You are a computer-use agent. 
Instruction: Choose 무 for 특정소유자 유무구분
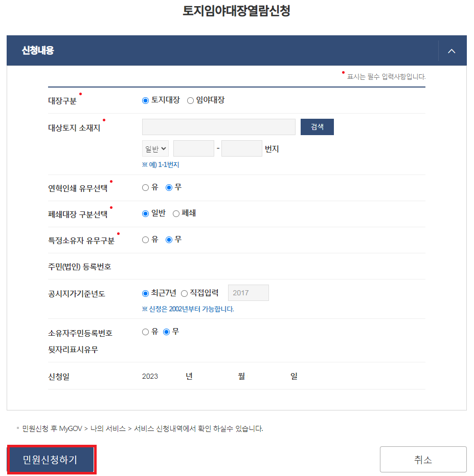(169, 240)
